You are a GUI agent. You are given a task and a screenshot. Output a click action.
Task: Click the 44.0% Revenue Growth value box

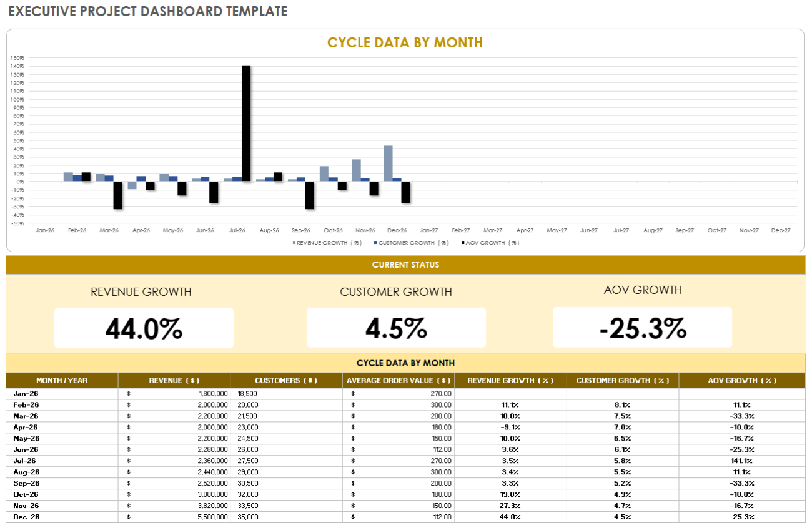coord(143,327)
